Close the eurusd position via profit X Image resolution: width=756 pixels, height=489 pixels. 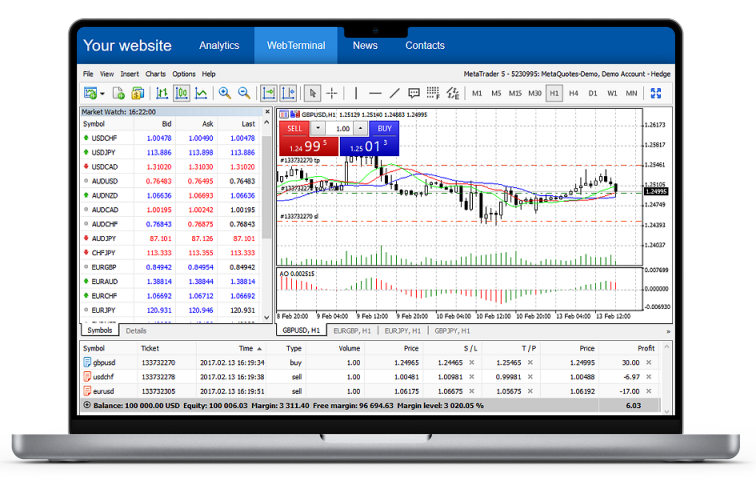(x=649, y=391)
